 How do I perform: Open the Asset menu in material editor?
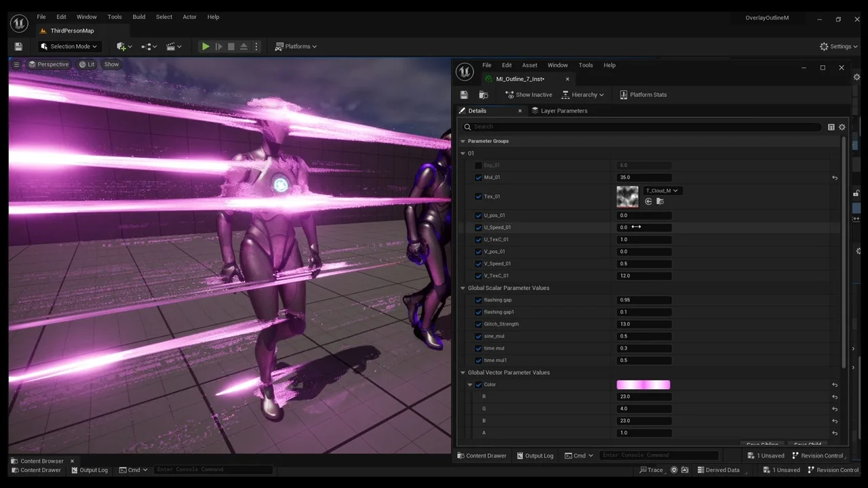point(529,65)
